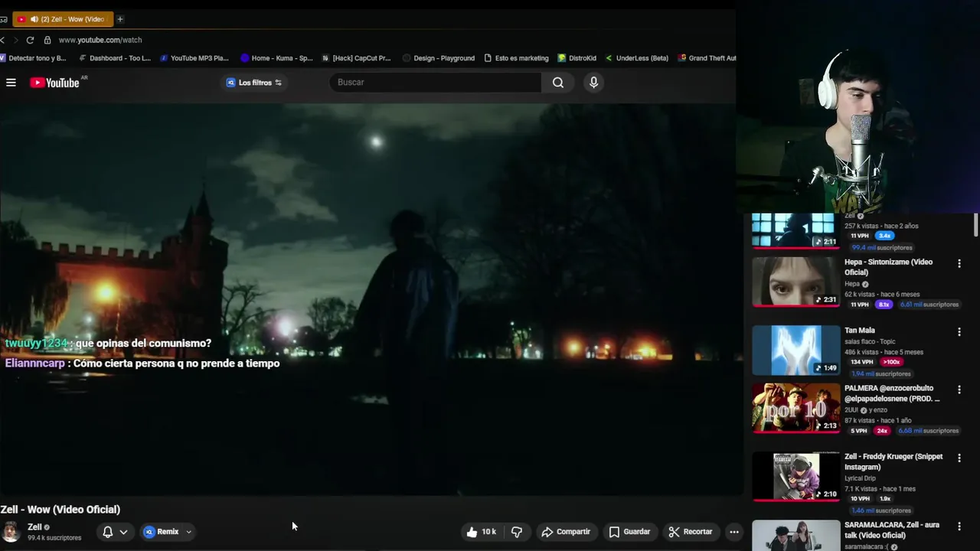Viewport: 980px width, 551px height.
Task: Open YouTube MP3 Pla... bookmark
Action: pyautogui.click(x=194, y=58)
